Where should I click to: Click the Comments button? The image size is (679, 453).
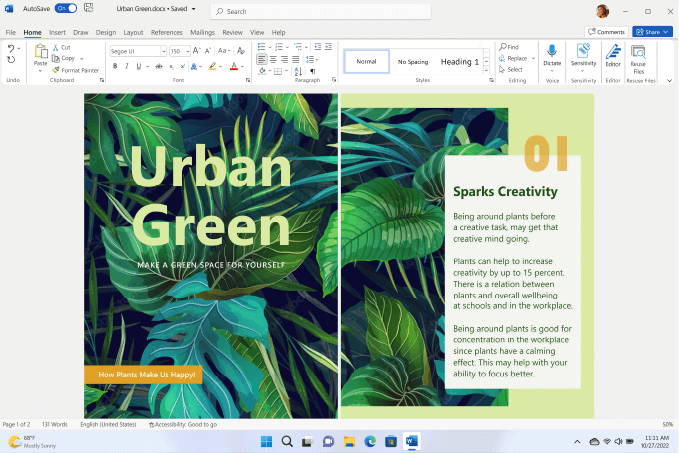point(607,32)
